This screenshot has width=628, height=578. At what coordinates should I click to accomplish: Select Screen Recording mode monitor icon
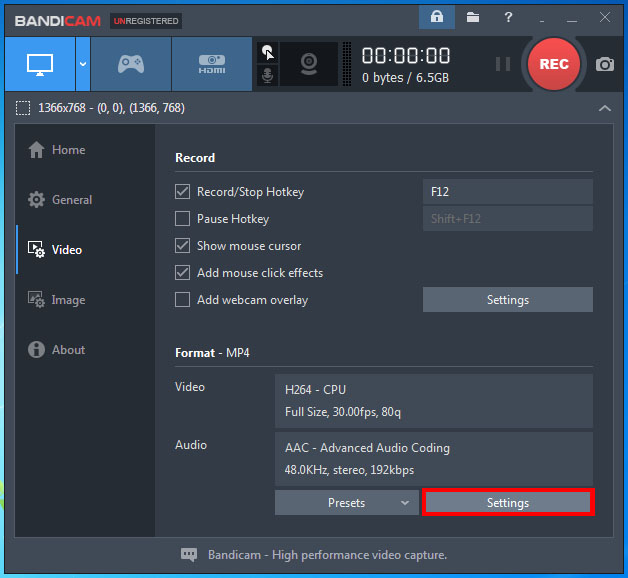tap(40, 64)
